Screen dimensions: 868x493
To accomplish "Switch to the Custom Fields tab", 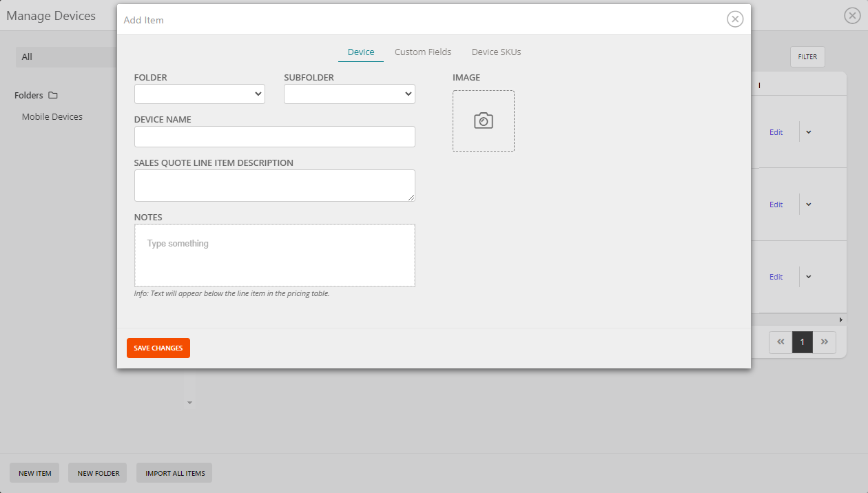I will [422, 52].
